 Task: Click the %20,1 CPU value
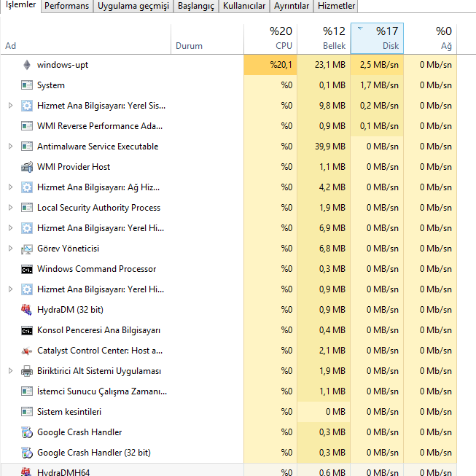point(281,65)
